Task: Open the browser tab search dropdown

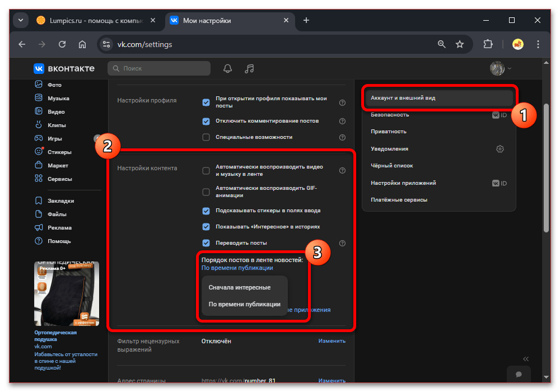Action: tap(21, 20)
